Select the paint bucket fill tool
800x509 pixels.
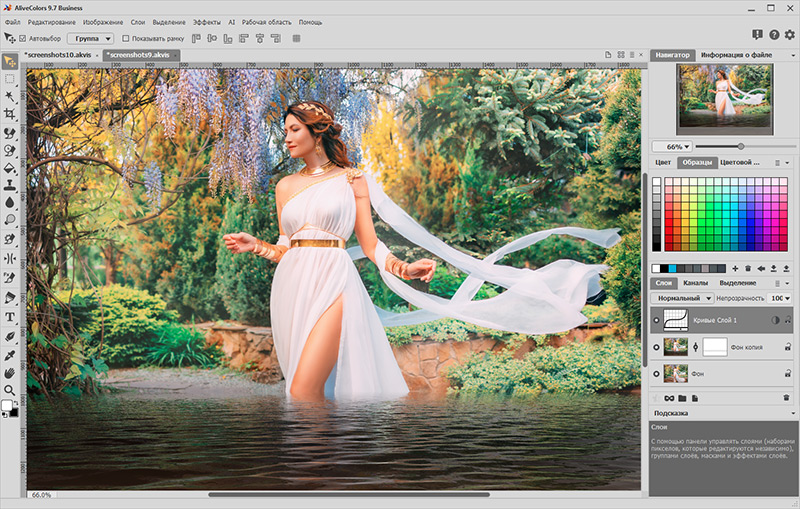coord(10,168)
